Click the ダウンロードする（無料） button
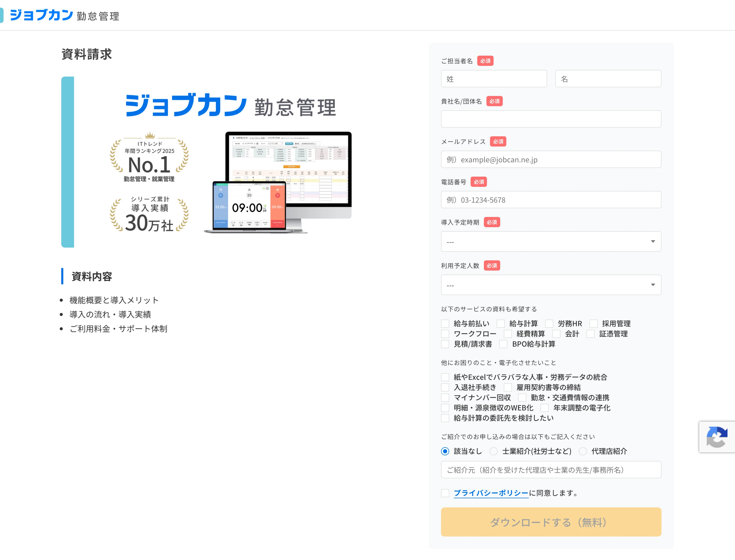This screenshot has height=560, width=735. point(551,522)
